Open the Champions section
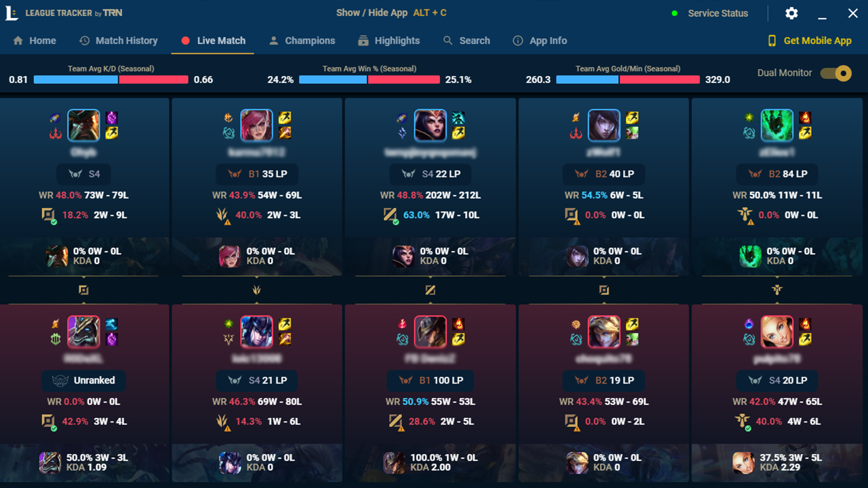868x488 pixels. coord(310,41)
